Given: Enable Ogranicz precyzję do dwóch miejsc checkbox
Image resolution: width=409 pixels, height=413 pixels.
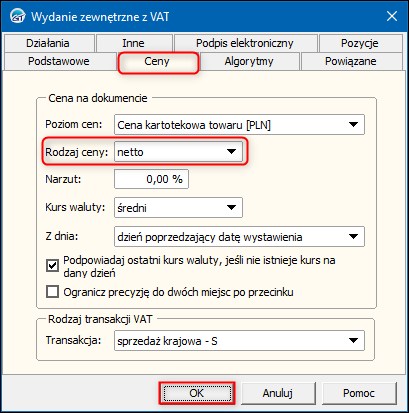Looking at the screenshot, I should click(53, 292).
